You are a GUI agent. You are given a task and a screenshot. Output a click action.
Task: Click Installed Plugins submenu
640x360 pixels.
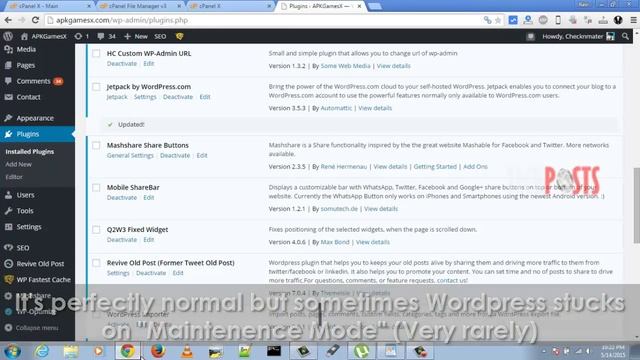point(29,151)
